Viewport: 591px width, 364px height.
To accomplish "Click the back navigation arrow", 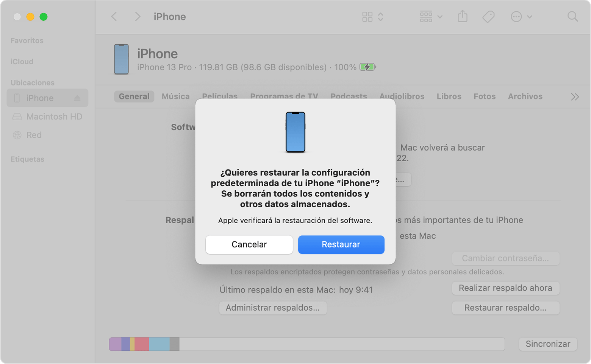I will click(114, 17).
